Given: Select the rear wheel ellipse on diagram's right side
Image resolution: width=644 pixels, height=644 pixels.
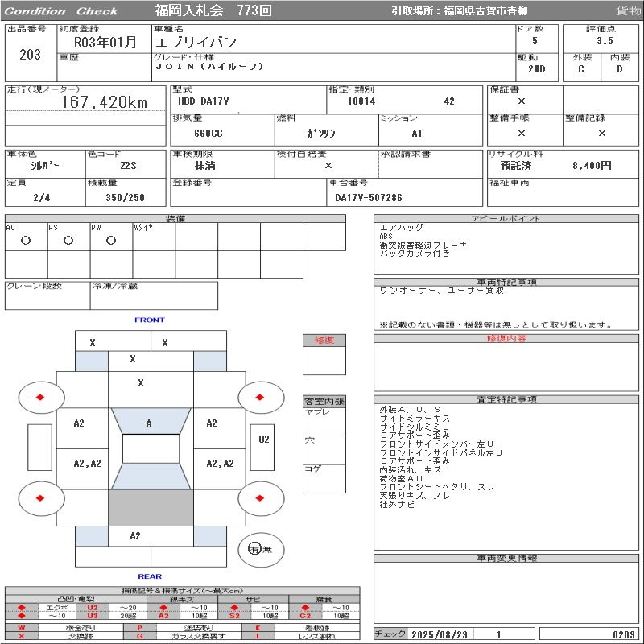Looking at the screenshot, I should [x=261, y=498].
